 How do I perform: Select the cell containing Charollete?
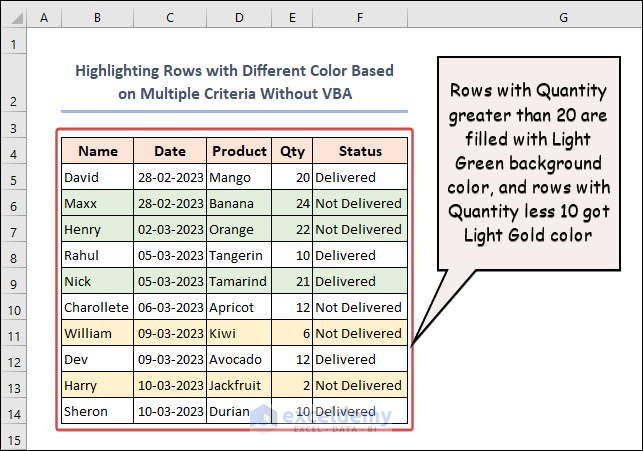pos(98,307)
